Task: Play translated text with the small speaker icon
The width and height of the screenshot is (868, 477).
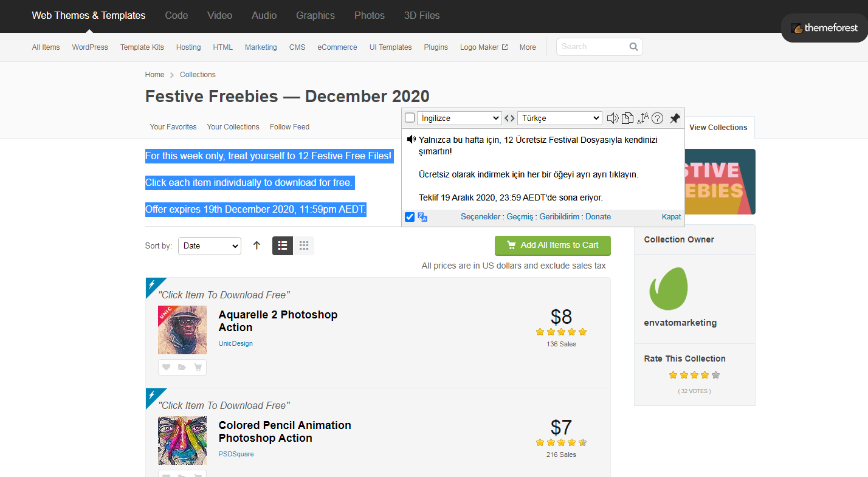Action: [x=412, y=140]
